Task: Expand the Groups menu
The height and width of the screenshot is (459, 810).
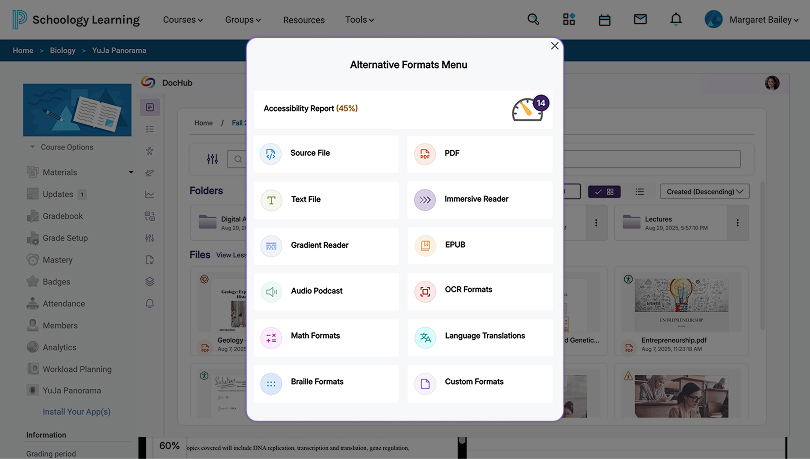Action: pos(243,20)
